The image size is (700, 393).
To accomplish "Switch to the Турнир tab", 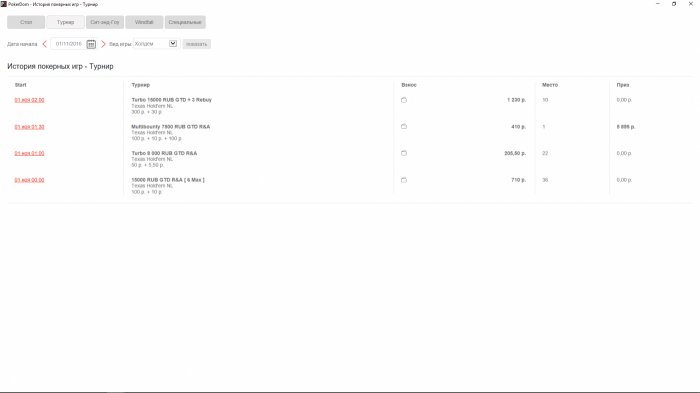I will [65, 22].
